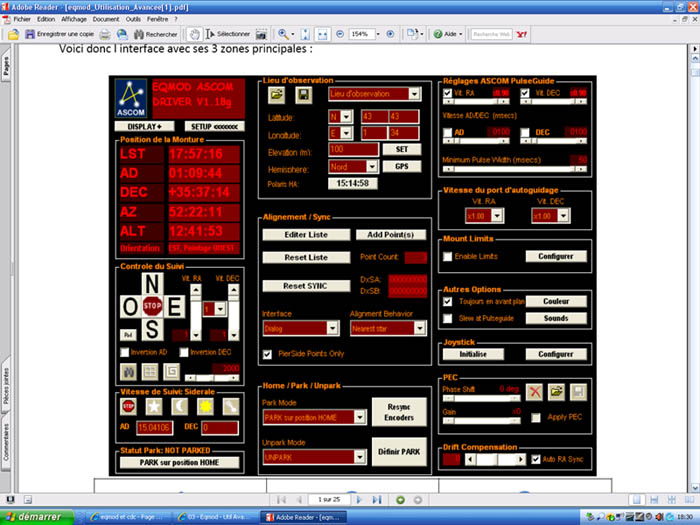The image size is (700, 525).
Task: Save PEC file floppy icon
Action: (x=578, y=392)
